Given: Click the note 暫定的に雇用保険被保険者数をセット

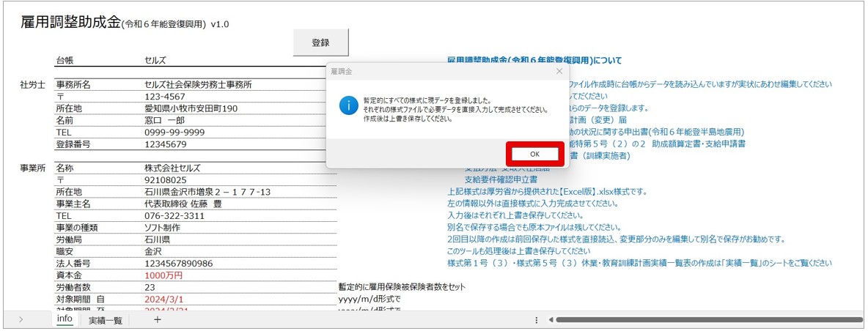Looking at the screenshot, I should [401, 287].
